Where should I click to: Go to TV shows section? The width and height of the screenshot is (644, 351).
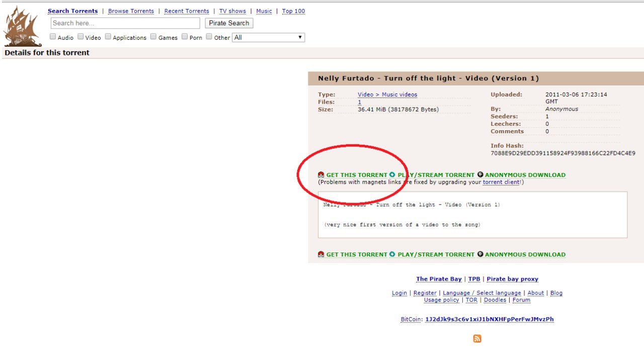(x=232, y=11)
